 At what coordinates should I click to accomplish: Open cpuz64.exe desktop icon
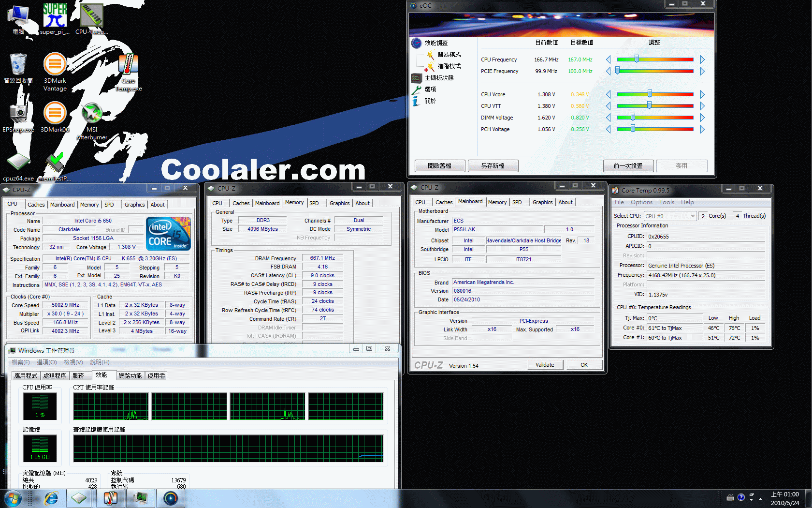[18, 167]
